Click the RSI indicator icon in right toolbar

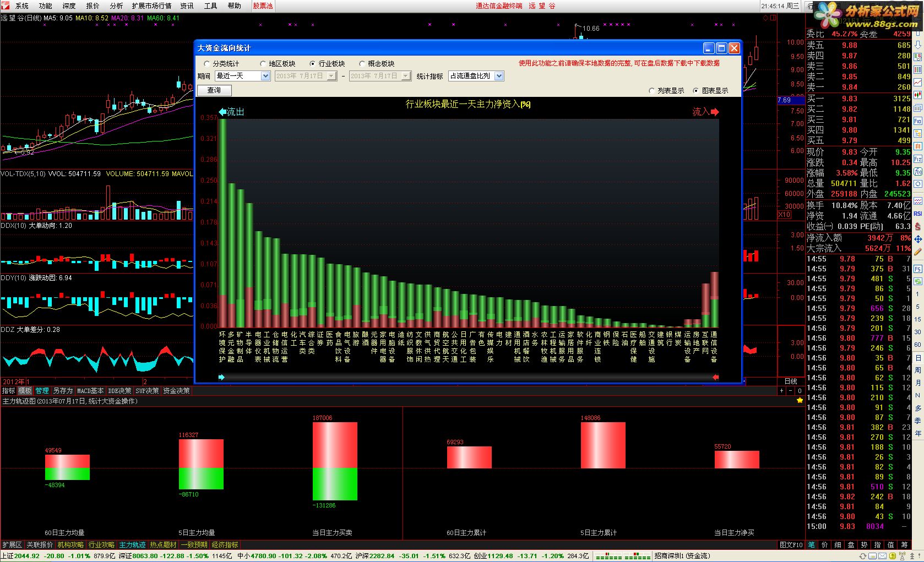[x=918, y=214]
